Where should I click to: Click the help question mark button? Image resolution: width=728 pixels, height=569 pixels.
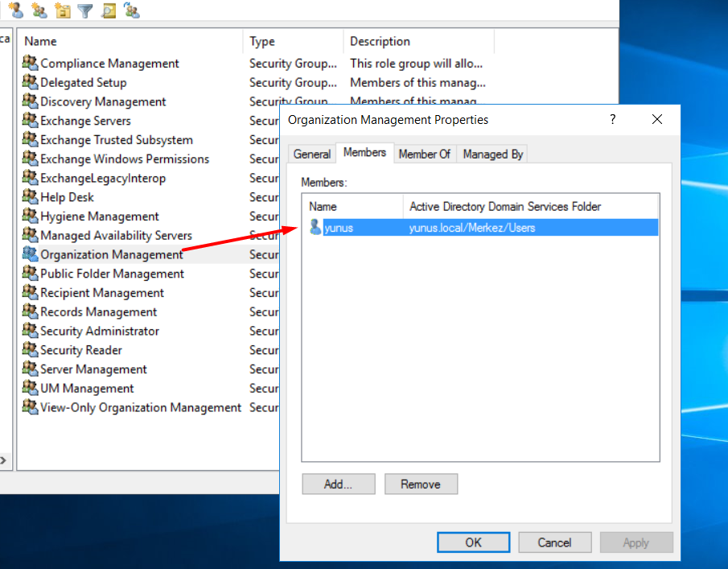[x=613, y=119]
